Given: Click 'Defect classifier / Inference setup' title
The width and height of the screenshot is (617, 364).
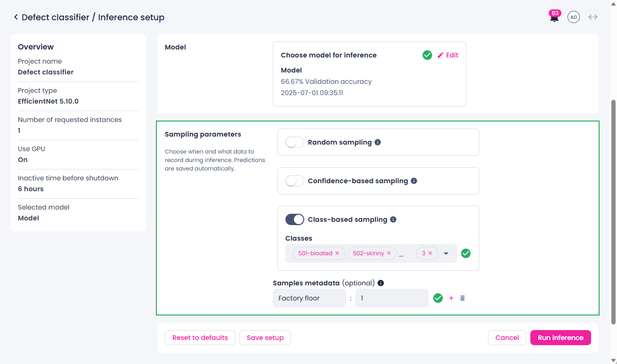Looking at the screenshot, I should click(x=93, y=17).
